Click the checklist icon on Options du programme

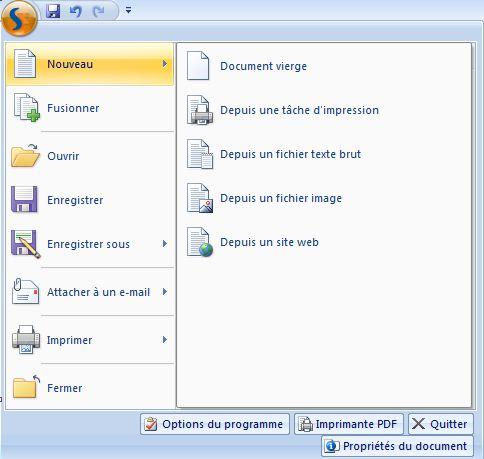tap(151, 424)
